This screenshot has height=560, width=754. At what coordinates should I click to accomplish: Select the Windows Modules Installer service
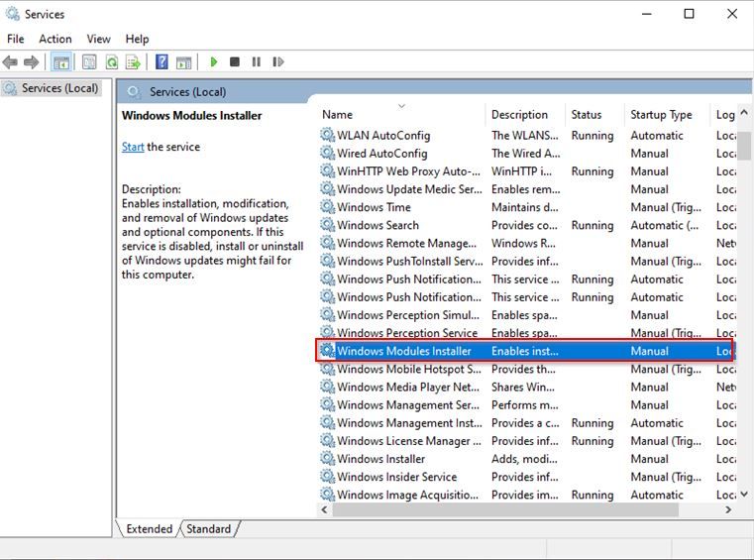tap(525, 351)
